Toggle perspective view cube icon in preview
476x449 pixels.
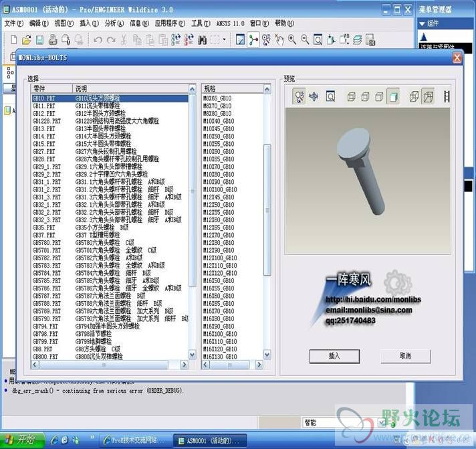[428, 97]
